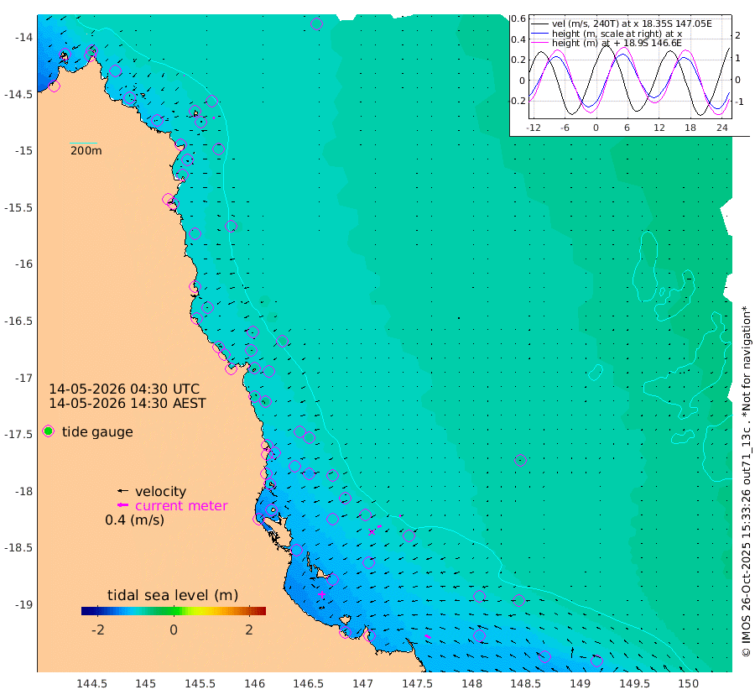This screenshot has width=755, height=700.
Task: Click the '-16.5' latitude axis label
Action: (x=18, y=321)
